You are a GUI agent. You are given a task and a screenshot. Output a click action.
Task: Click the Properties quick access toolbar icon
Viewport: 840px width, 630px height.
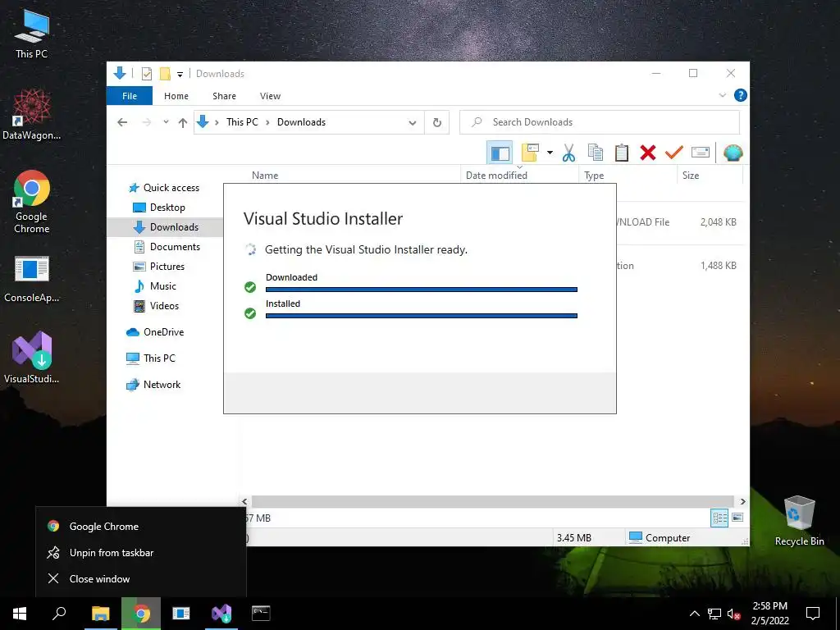point(146,73)
